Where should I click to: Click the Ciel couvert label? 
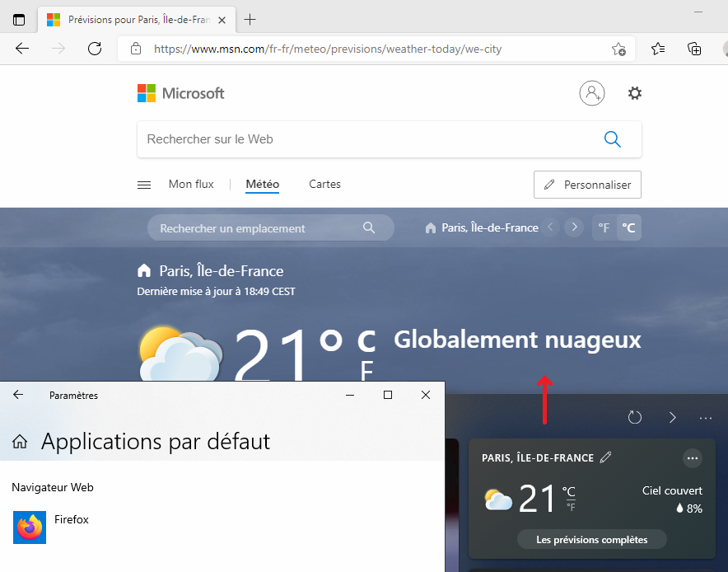(672, 490)
